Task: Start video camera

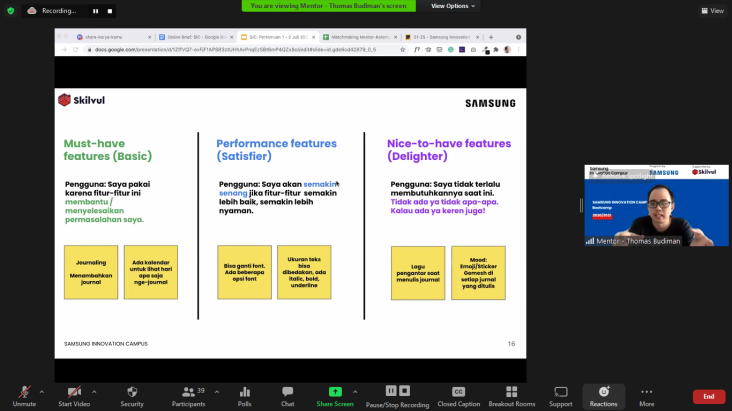Action: (x=74, y=396)
